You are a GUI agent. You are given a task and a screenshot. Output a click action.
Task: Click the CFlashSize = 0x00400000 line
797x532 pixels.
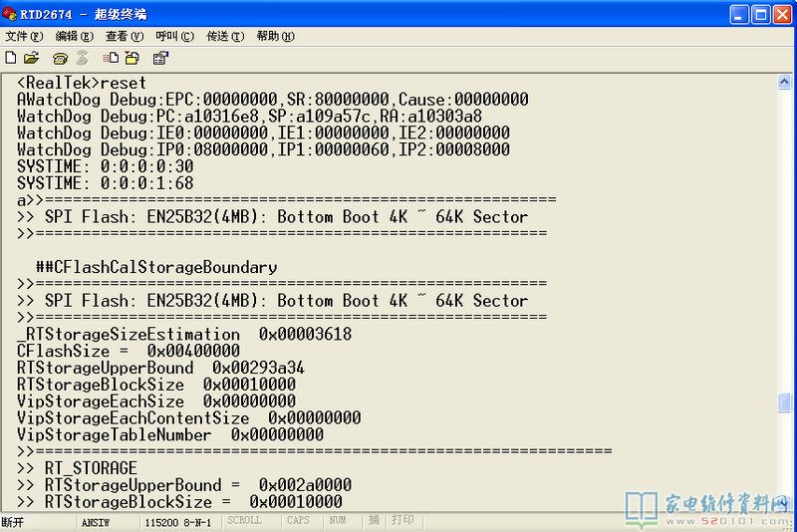point(129,351)
